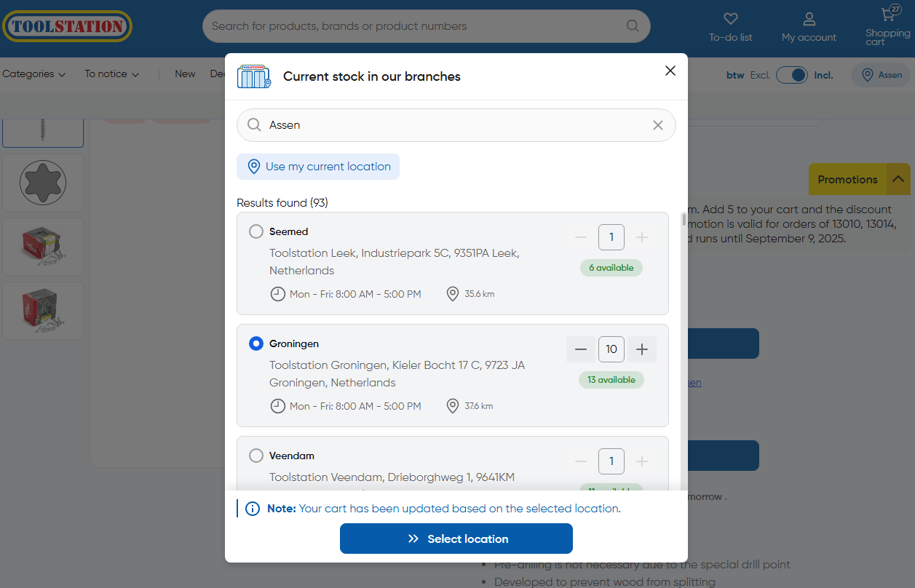This screenshot has width=915, height=588.
Task: Click the Toolstation logo
Action: pyautogui.click(x=67, y=26)
